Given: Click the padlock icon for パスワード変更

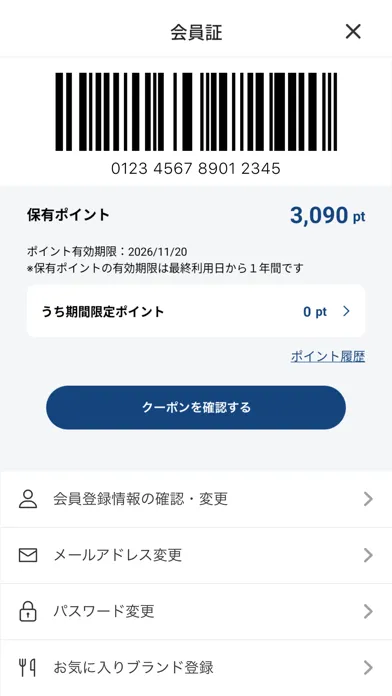Looking at the screenshot, I should (x=28, y=611).
